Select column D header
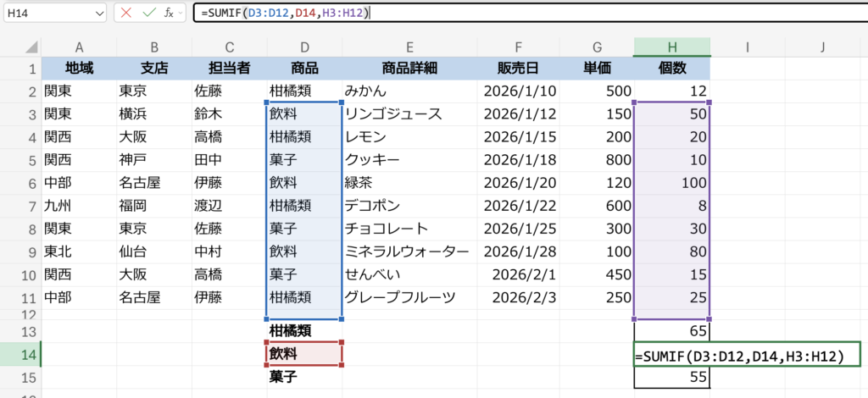 click(x=304, y=47)
